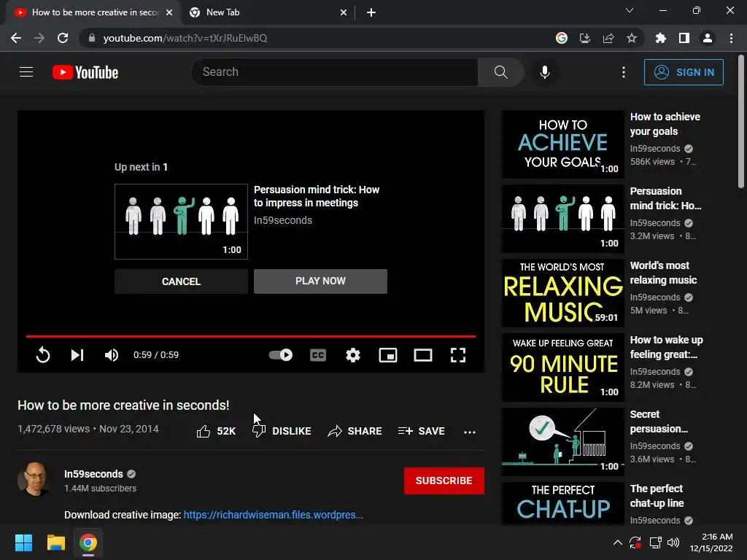Click the search magnifier button
Image resolution: width=747 pixels, height=560 pixels.
pyautogui.click(x=500, y=72)
